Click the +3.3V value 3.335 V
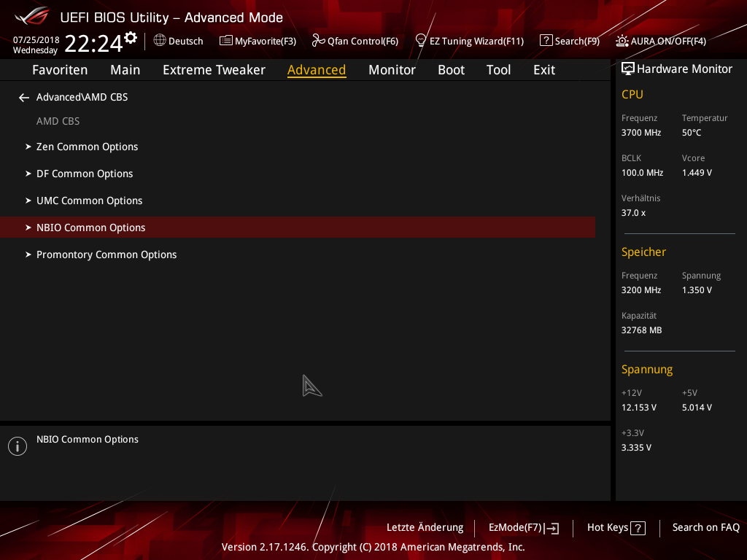This screenshot has width=747, height=560. (636, 448)
